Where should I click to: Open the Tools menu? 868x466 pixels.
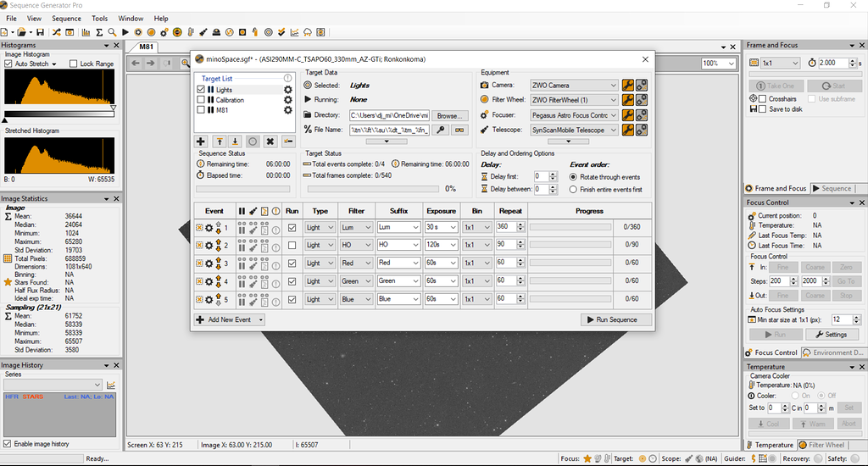[100, 19]
